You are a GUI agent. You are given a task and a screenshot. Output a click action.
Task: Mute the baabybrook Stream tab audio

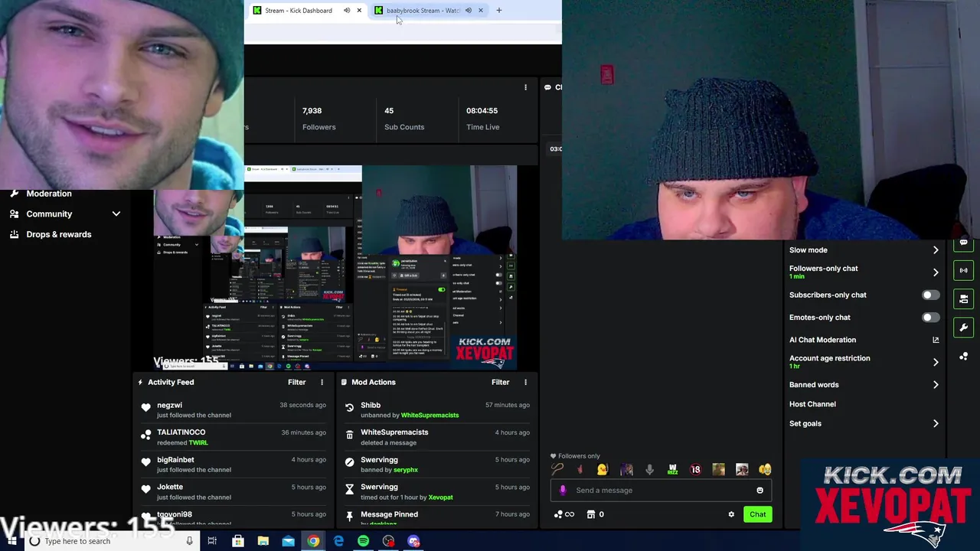coord(468,11)
